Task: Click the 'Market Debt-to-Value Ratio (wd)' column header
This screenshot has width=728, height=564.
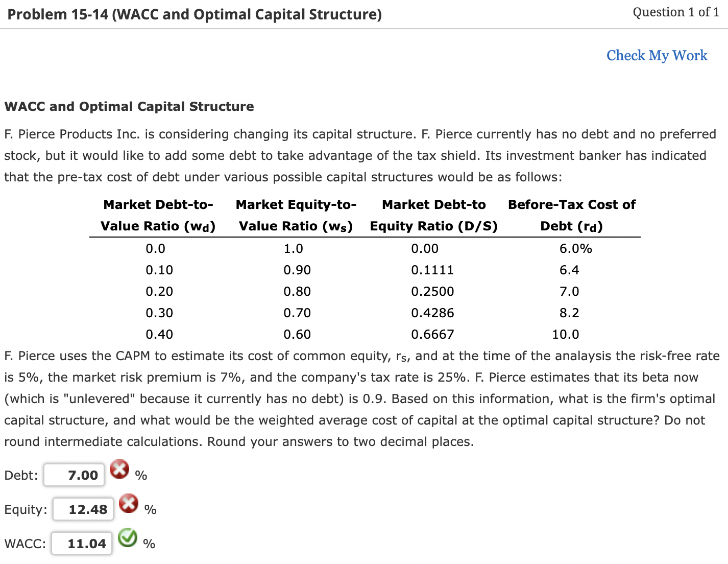Action: click(x=158, y=215)
